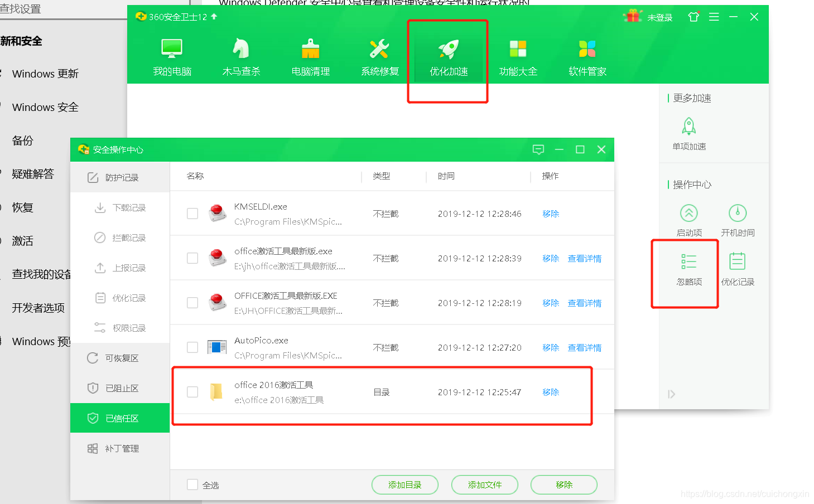
Task: Click the 时间 column header
Action: [446, 176]
